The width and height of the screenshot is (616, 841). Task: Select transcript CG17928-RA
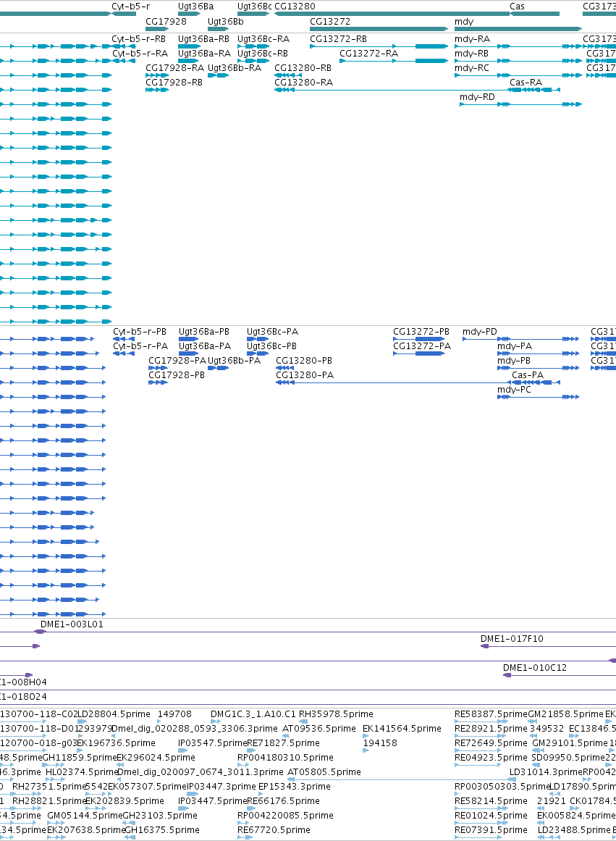pos(174,68)
